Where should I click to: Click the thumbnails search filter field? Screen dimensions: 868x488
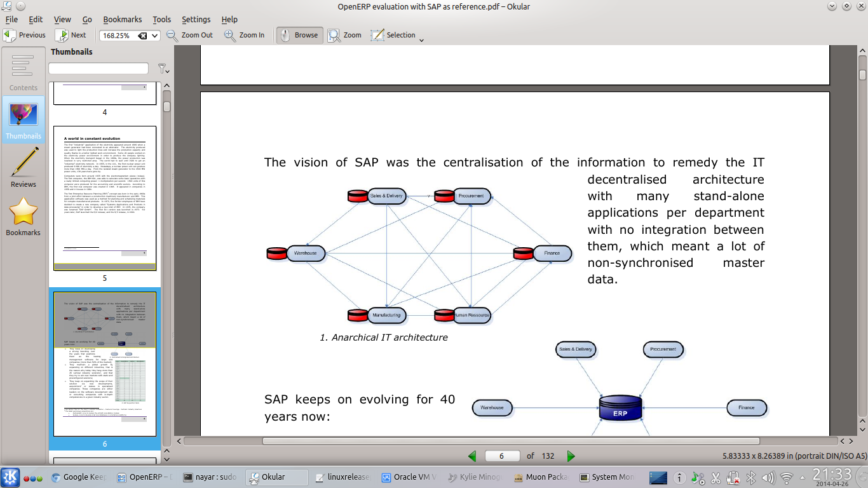(98, 68)
